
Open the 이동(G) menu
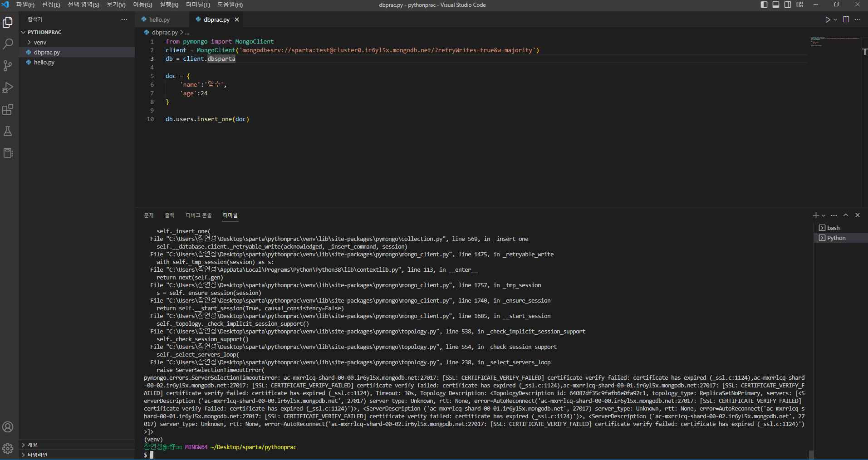point(142,5)
